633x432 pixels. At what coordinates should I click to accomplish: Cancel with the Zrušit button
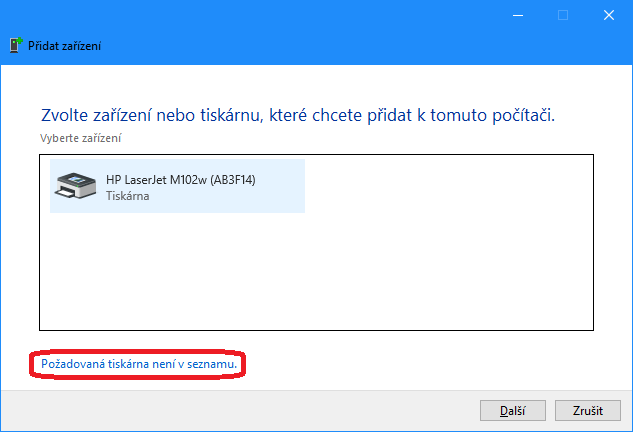[x=588, y=411]
